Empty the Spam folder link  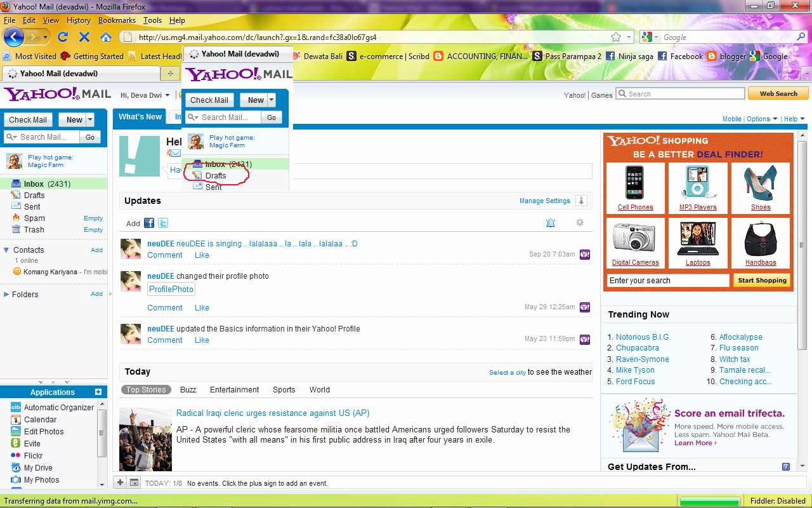point(93,218)
